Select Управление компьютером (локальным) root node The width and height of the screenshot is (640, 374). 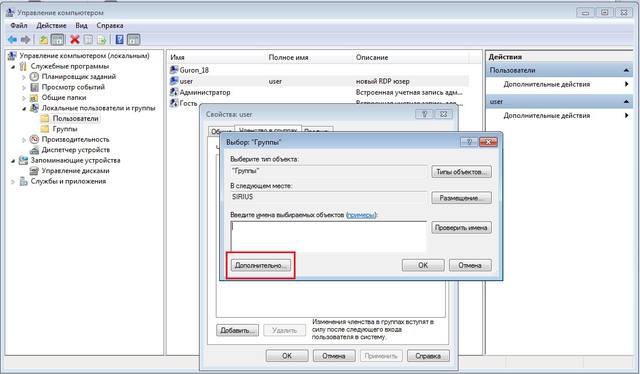tap(84, 56)
